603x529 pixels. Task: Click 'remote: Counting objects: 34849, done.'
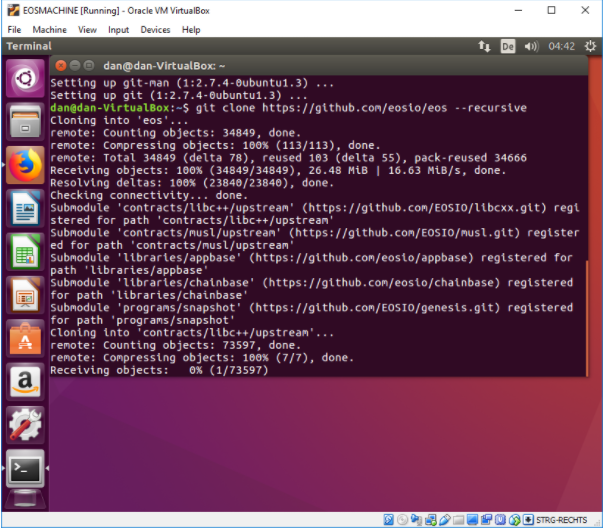coord(175,133)
